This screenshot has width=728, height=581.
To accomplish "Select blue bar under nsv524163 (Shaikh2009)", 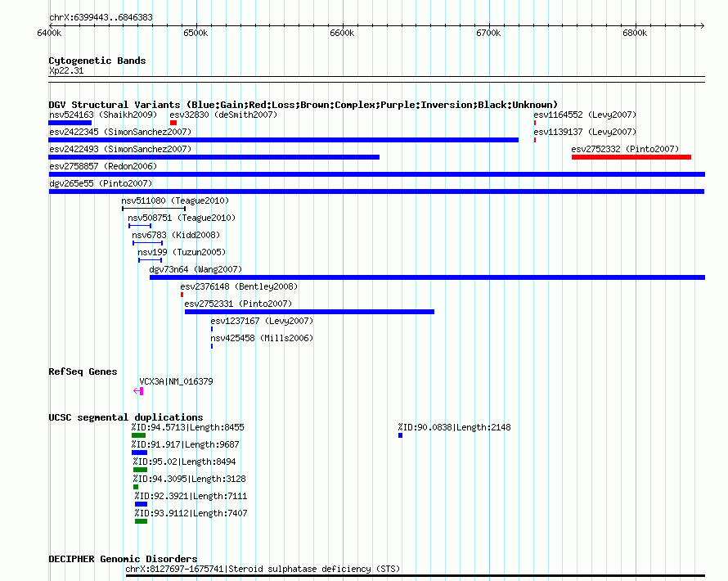I will [70, 123].
